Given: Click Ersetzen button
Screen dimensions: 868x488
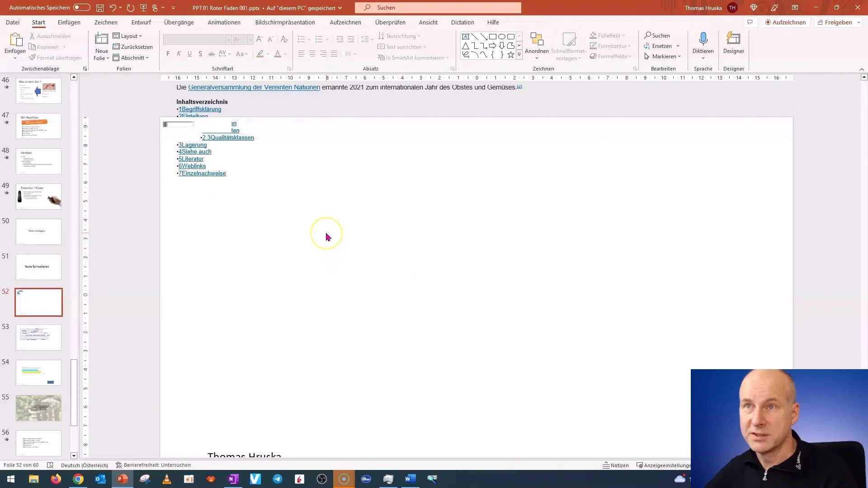Looking at the screenshot, I should (658, 46).
